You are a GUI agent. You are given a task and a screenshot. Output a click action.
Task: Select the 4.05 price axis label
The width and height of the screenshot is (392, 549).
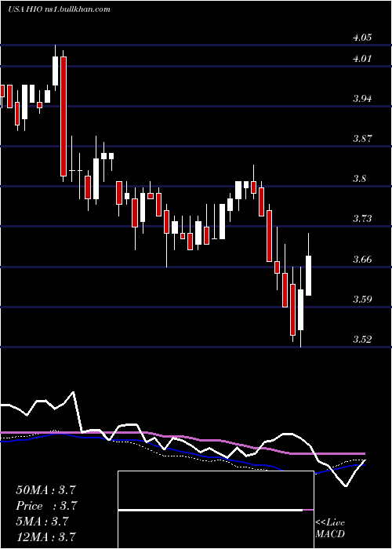coord(362,38)
